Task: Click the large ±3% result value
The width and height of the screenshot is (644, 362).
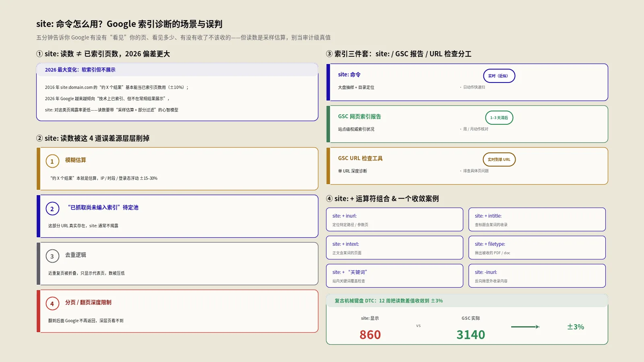Action: 576,327
